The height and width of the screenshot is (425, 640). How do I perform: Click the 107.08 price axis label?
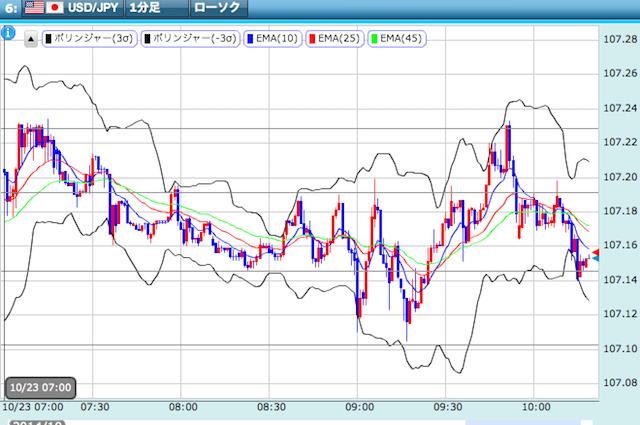click(x=620, y=383)
